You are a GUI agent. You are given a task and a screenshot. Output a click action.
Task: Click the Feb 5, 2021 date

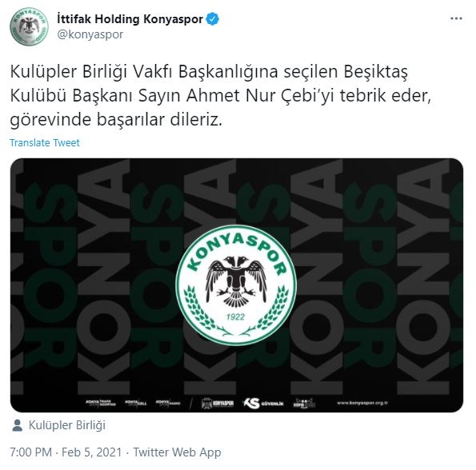(92, 452)
